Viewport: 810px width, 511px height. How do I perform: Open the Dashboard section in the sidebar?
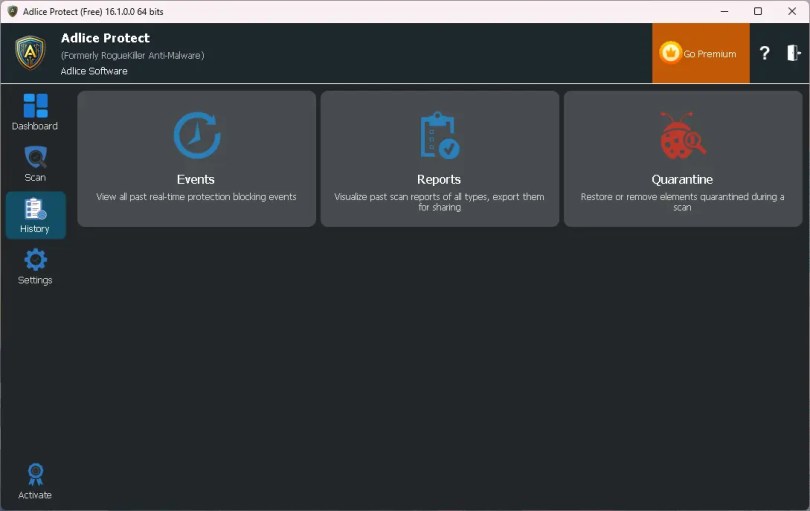[x=35, y=112]
